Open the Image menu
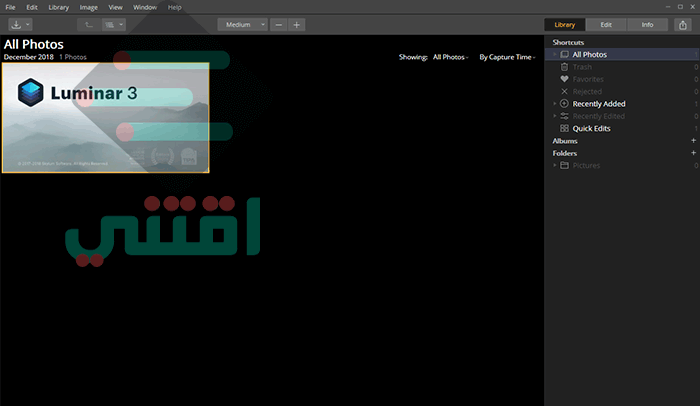This screenshot has height=406, width=700. tap(88, 7)
